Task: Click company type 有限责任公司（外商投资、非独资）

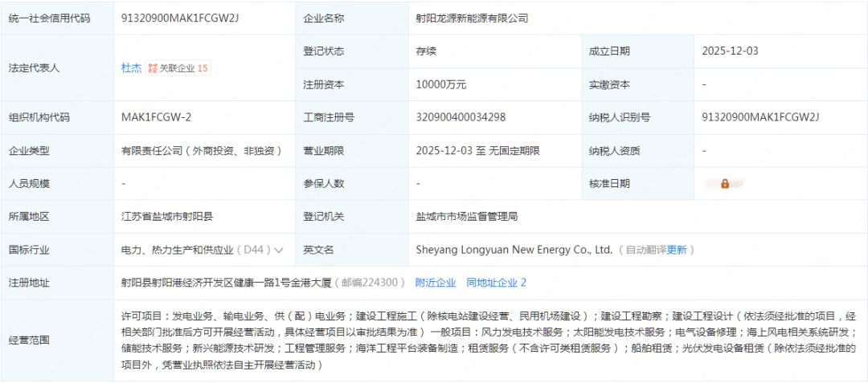Action: click(203, 150)
